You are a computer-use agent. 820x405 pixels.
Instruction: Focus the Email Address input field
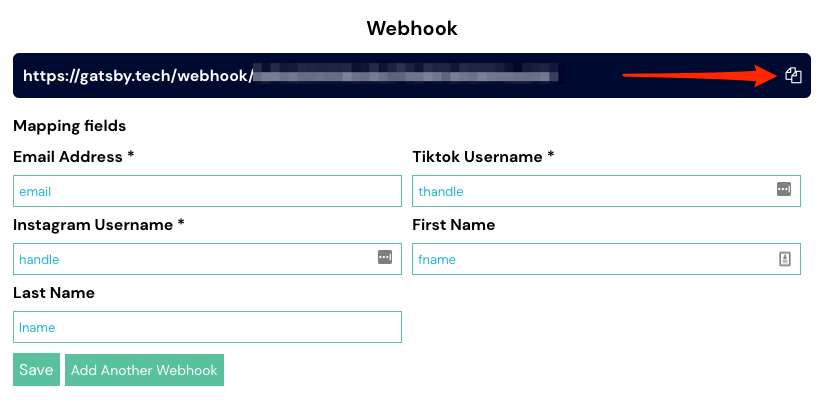207,191
